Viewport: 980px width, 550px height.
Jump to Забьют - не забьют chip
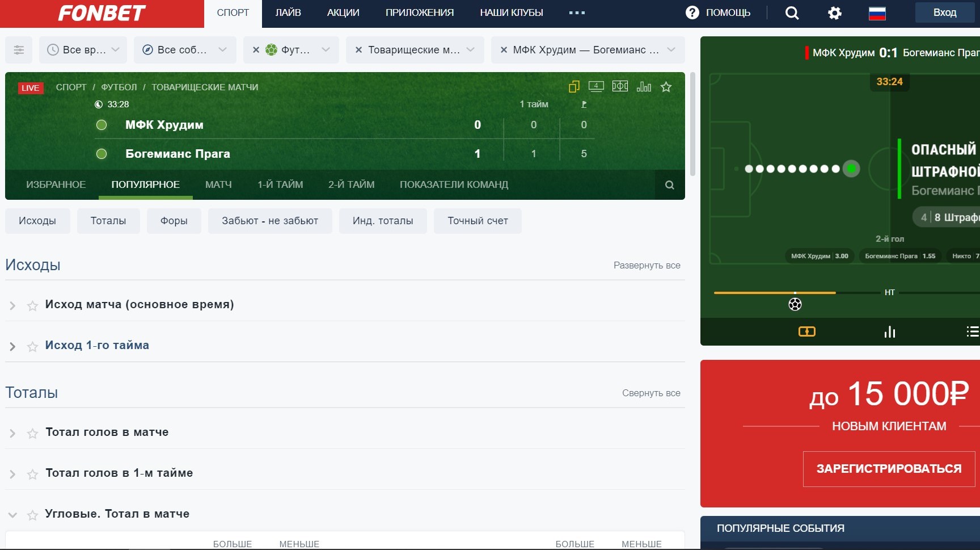pyautogui.click(x=270, y=221)
